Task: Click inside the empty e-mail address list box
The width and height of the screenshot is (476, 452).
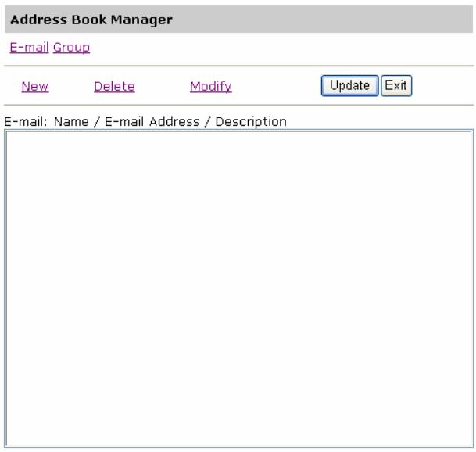Action: [239, 289]
